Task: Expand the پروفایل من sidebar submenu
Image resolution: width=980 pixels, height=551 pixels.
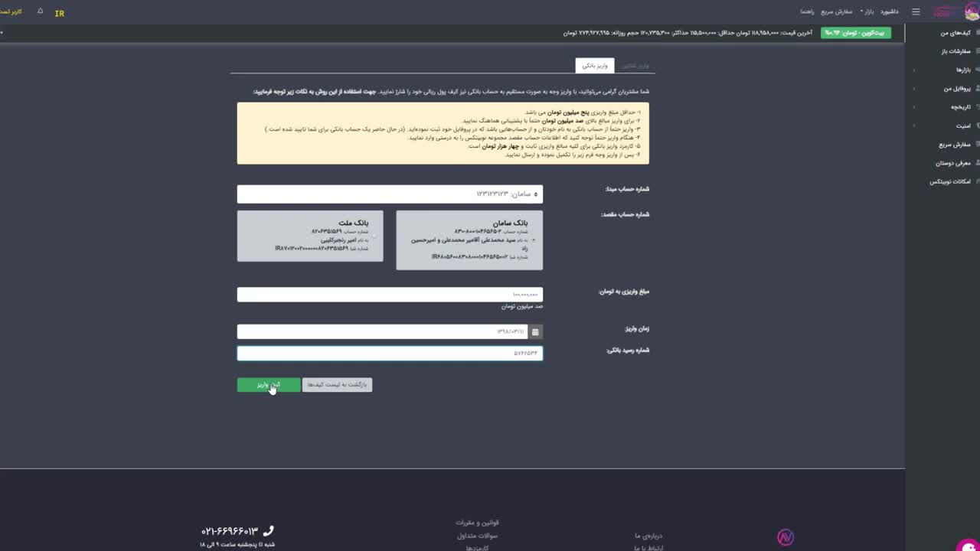Action: [955, 89]
